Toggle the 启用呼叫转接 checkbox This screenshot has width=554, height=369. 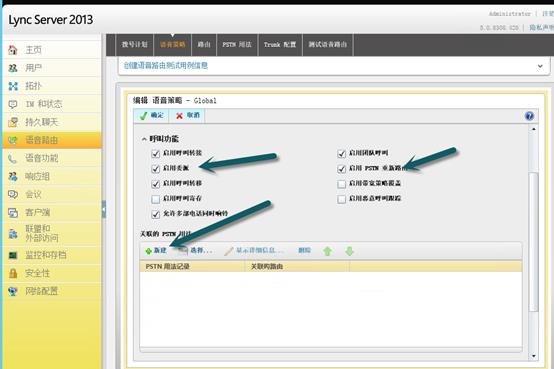pos(155,154)
